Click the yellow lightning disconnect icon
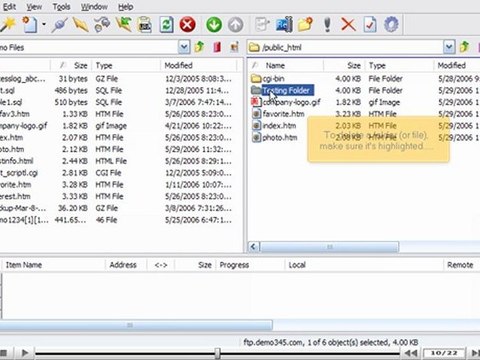Image resolution: width=480 pixels, height=360 pixels. coord(80,25)
